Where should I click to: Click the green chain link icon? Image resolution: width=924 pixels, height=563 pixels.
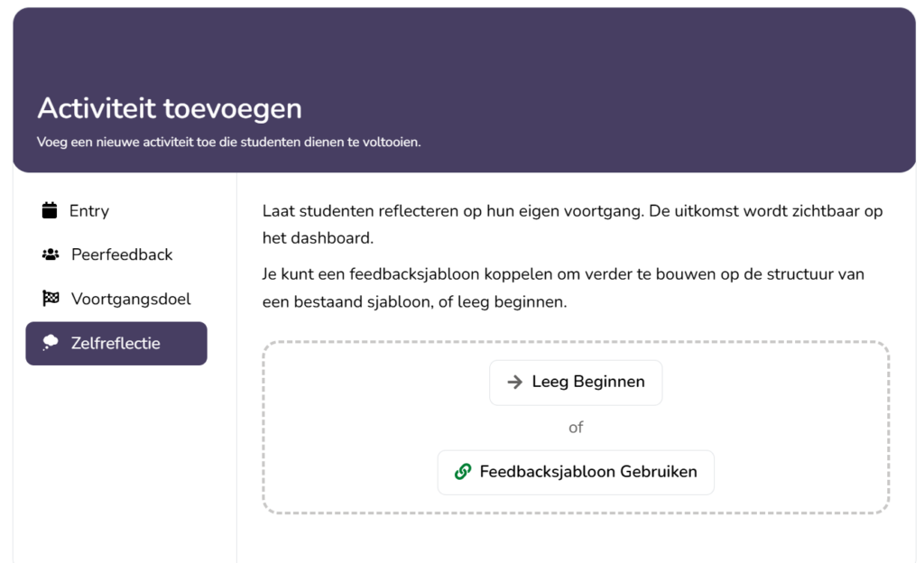tap(463, 472)
